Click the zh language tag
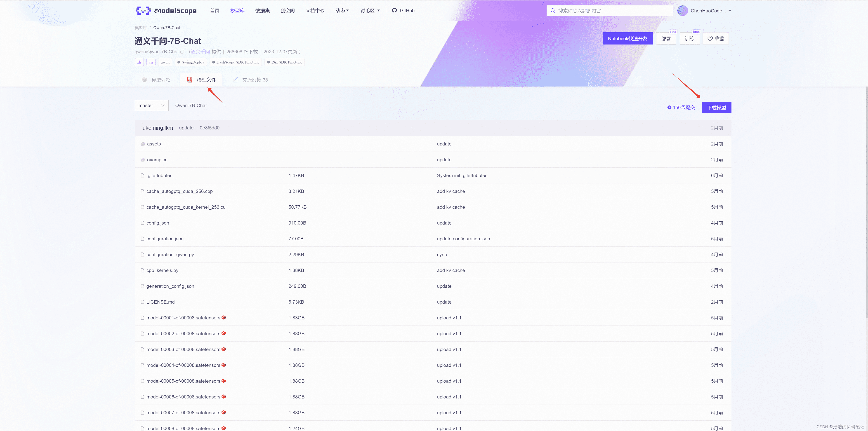Image resolution: width=868 pixels, height=431 pixels. [x=139, y=62]
